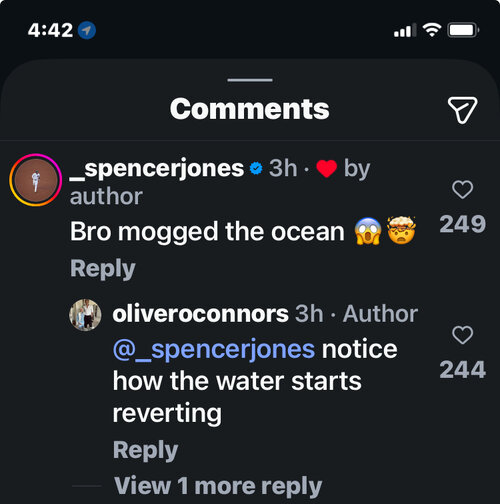The image size is (500, 504).
Task: Open the _spencerjones username profile
Action: 157,169
